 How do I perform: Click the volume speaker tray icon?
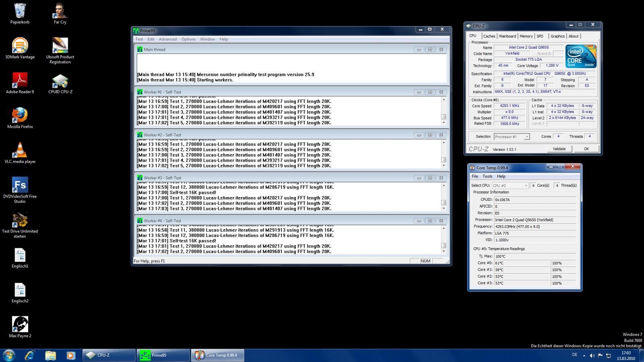592,355
